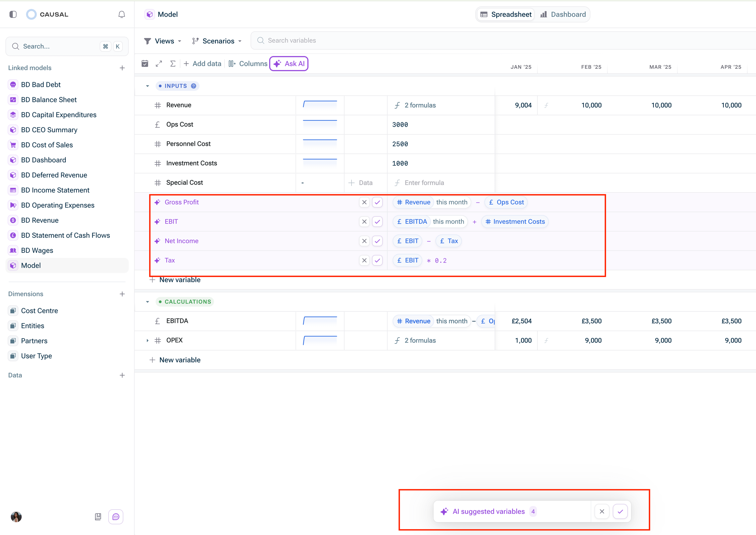Open the documentation book icon
This screenshot has height=535, width=756.
pyautogui.click(x=98, y=516)
